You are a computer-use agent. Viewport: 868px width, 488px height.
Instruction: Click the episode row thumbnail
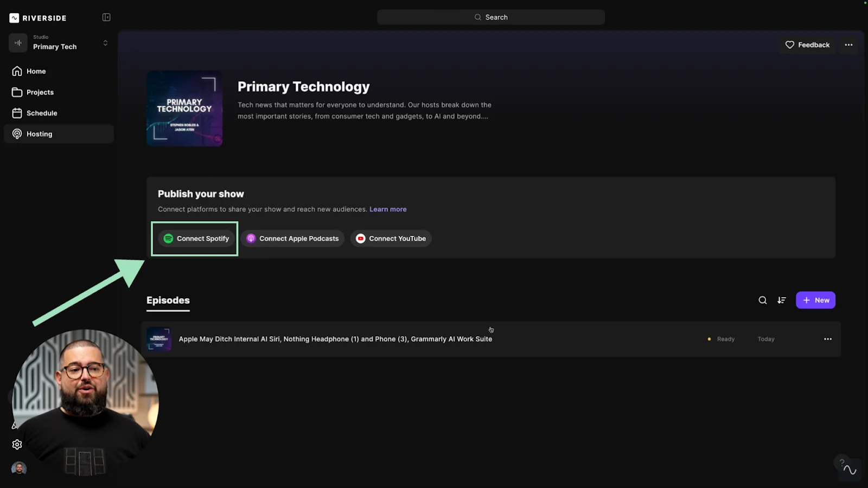(x=159, y=339)
